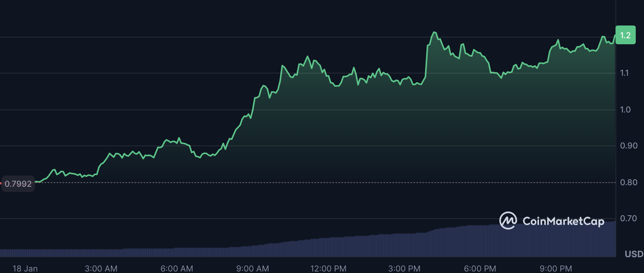Viewport: 644px width, 273px height.
Task: Click the volume bars under 3:00 AM
Action: pos(101,253)
